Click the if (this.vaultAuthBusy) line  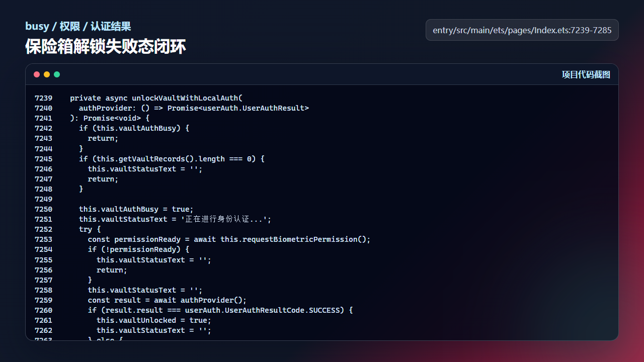[x=134, y=128]
